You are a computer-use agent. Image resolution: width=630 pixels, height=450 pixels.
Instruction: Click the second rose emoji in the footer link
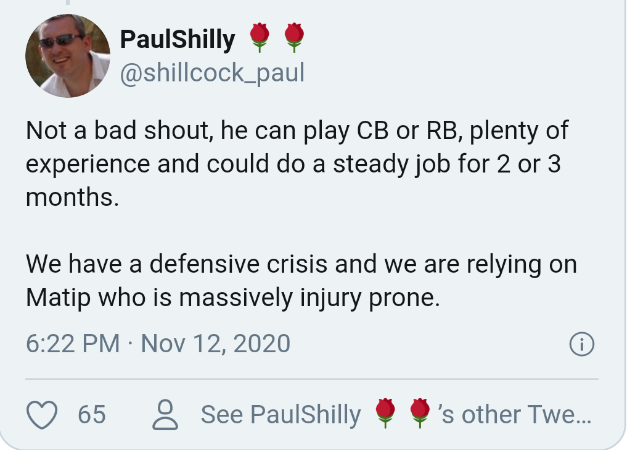click(419, 414)
